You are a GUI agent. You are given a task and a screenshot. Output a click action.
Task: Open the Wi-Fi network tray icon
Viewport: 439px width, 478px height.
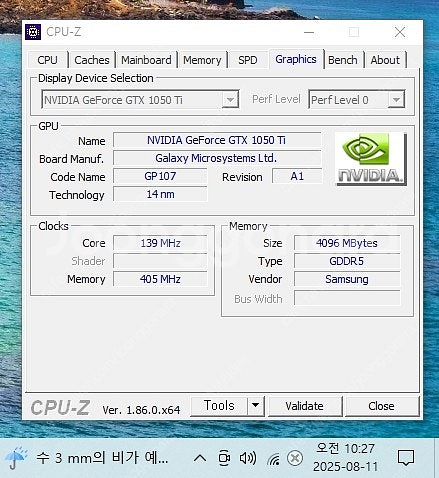(x=274, y=459)
